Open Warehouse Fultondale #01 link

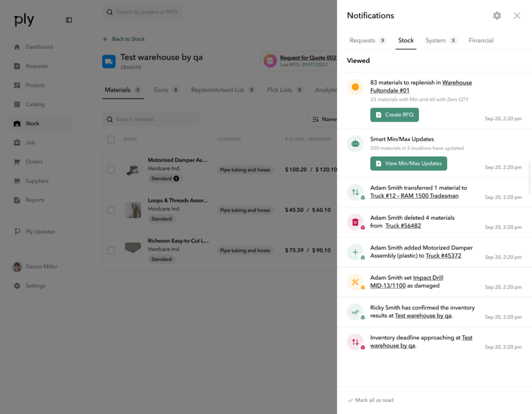(421, 87)
